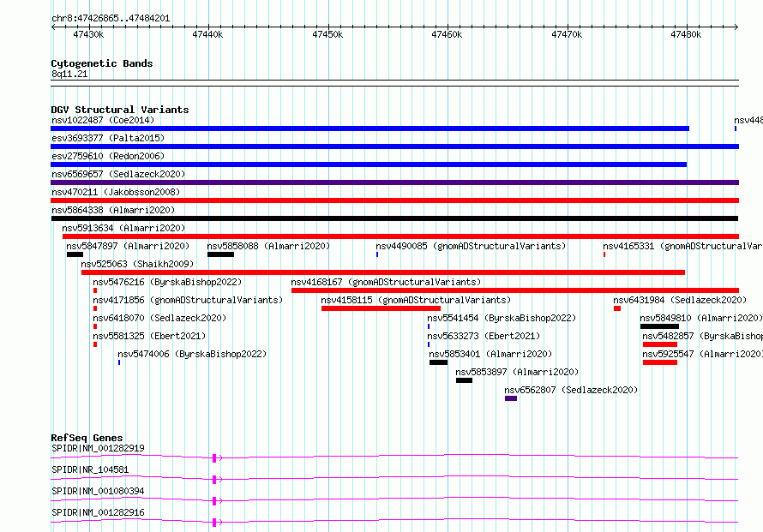Image resolution: width=763 pixels, height=532 pixels.
Task: Click the nsv1022487 (Coe2014) blue variant bar
Action: (369, 129)
